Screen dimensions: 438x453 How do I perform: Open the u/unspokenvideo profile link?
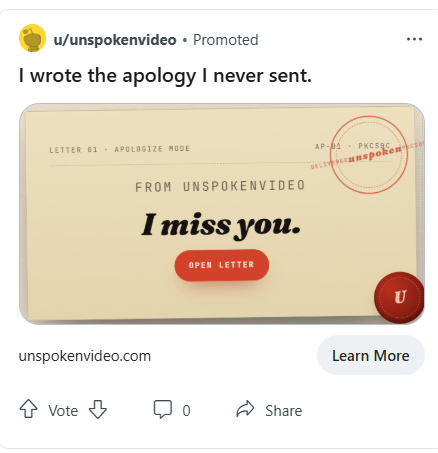[115, 40]
